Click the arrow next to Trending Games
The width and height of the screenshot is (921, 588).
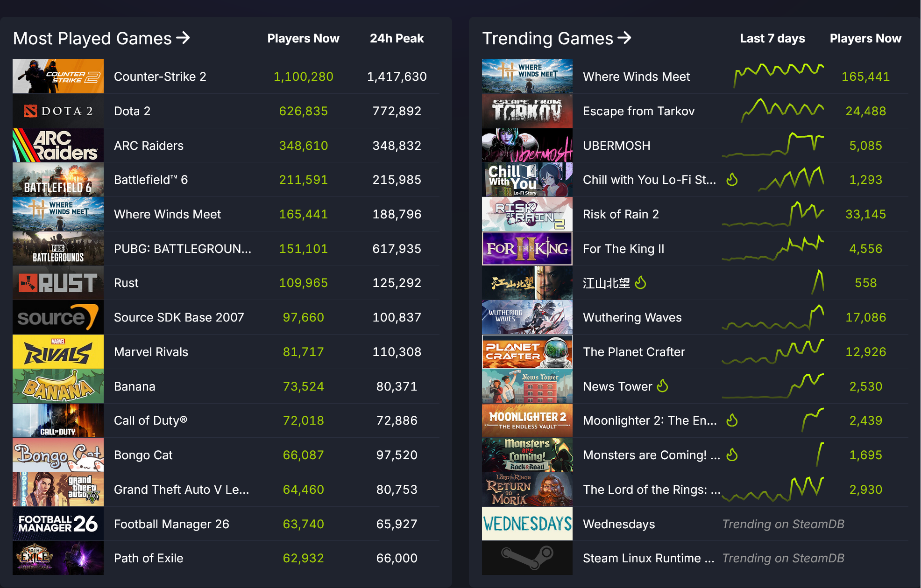click(624, 38)
